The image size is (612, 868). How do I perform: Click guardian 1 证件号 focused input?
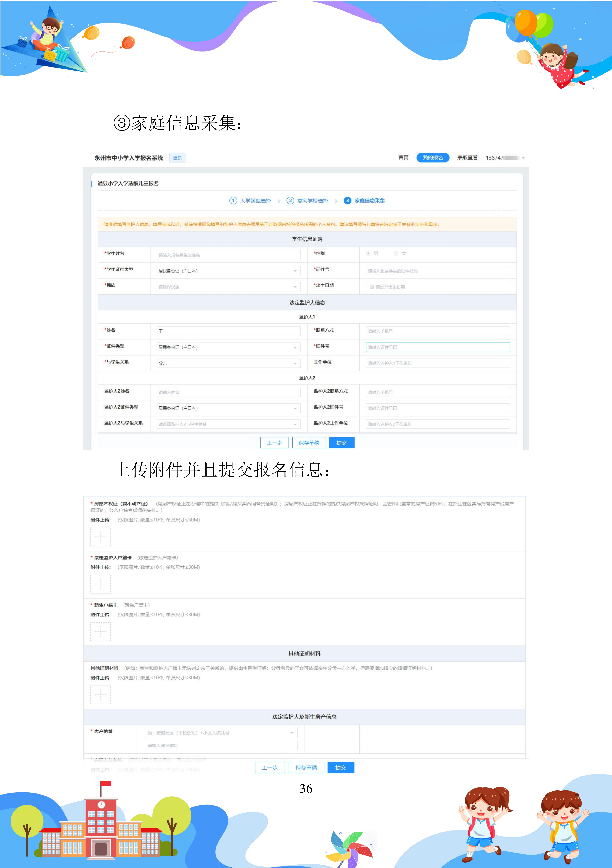coord(438,347)
